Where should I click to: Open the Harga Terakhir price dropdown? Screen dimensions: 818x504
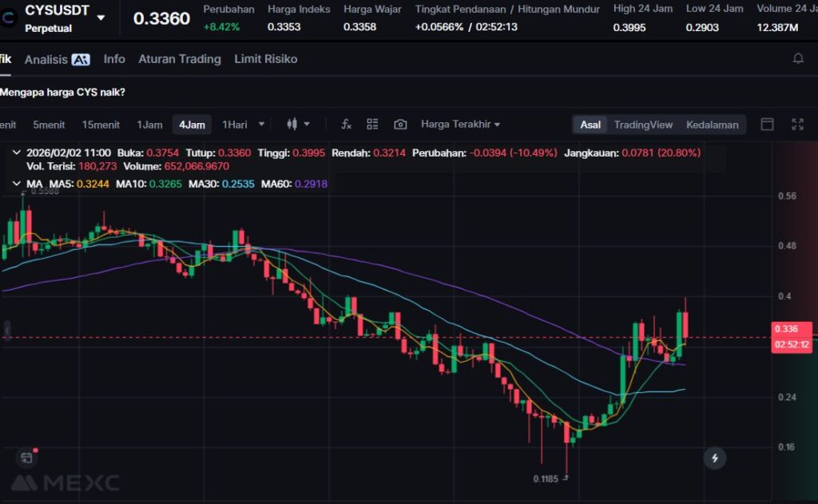pyautogui.click(x=460, y=125)
